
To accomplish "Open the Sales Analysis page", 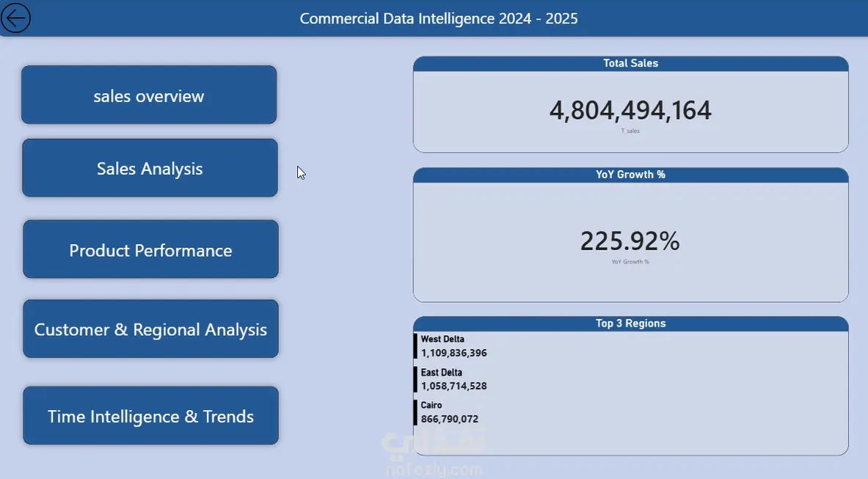I will (150, 167).
